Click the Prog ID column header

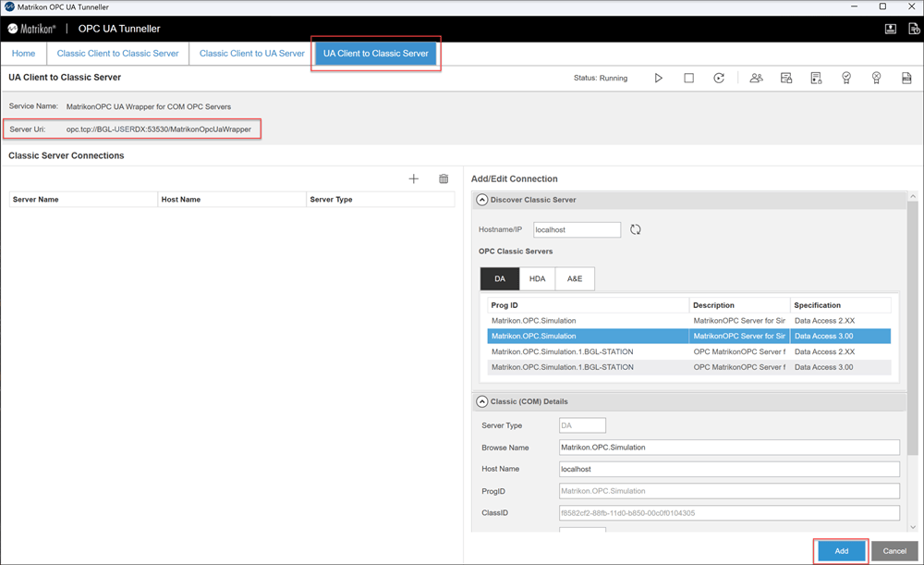coord(588,305)
